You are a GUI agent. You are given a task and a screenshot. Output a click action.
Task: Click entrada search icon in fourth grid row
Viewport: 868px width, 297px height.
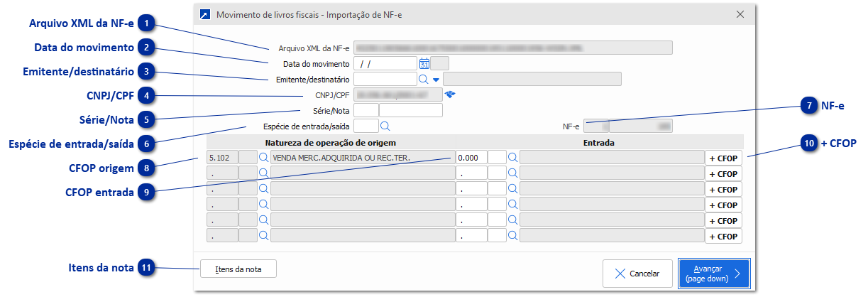tap(512, 204)
